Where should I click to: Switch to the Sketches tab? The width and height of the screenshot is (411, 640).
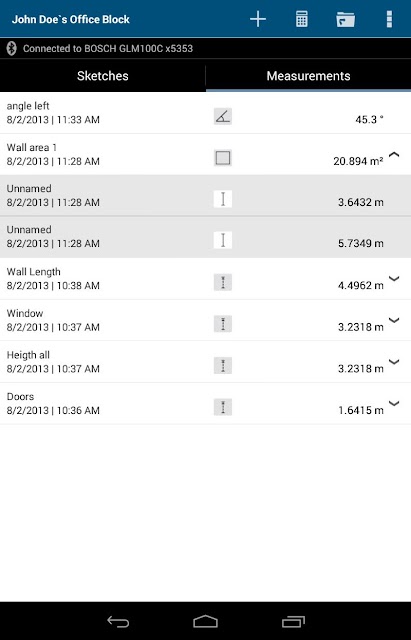tap(102, 76)
